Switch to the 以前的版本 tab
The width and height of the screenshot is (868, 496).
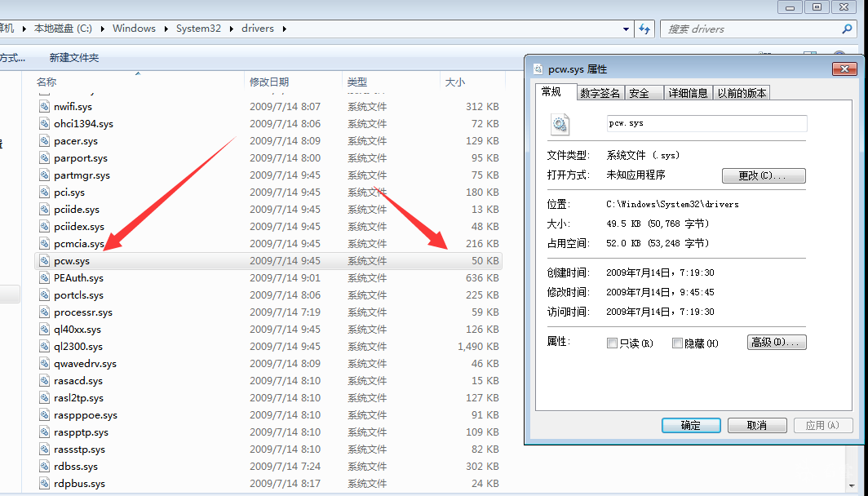point(742,93)
